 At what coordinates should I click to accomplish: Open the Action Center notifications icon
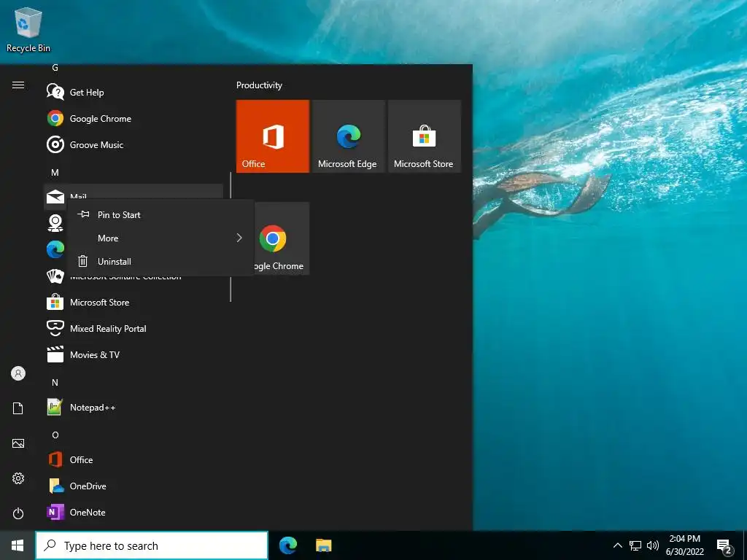tap(724, 545)
